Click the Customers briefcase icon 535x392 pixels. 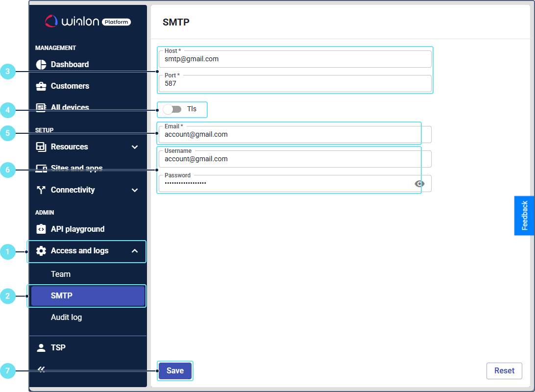tap(41, 86)
